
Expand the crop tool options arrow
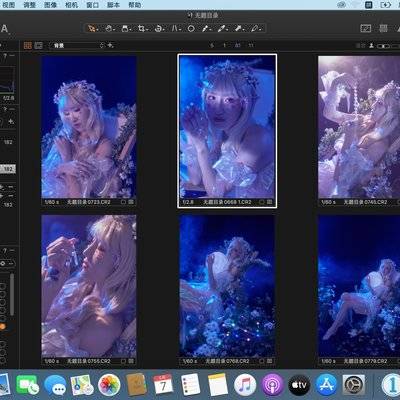(147, 30)
